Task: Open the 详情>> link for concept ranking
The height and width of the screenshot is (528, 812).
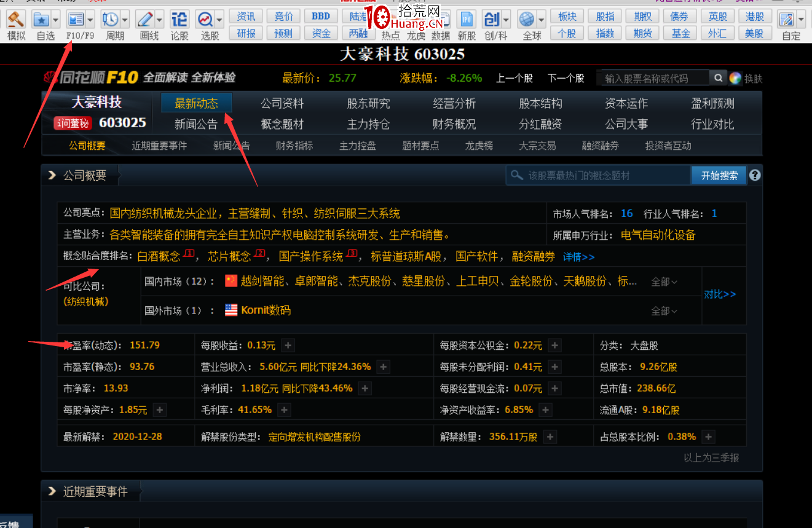Action: [579, 257]
